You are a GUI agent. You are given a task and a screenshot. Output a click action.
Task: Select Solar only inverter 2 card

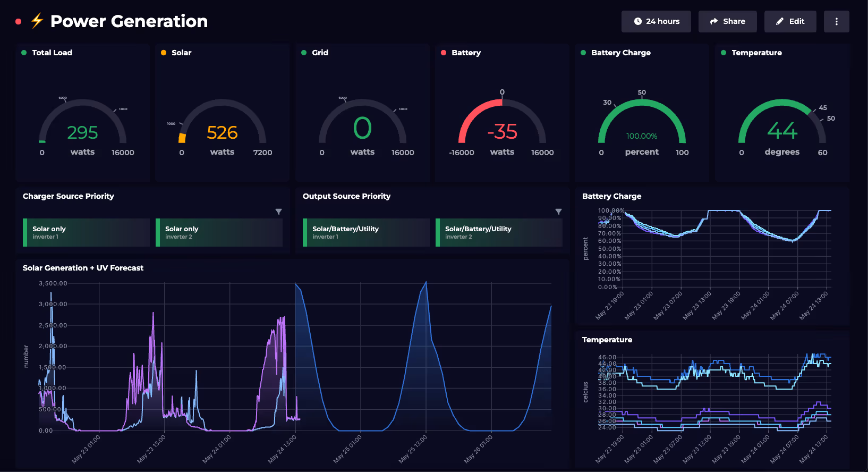point(219,233)
